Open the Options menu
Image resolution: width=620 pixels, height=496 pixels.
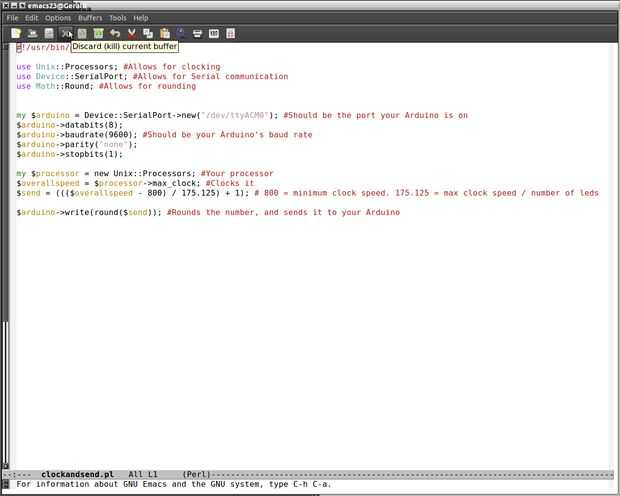[58, 18]
